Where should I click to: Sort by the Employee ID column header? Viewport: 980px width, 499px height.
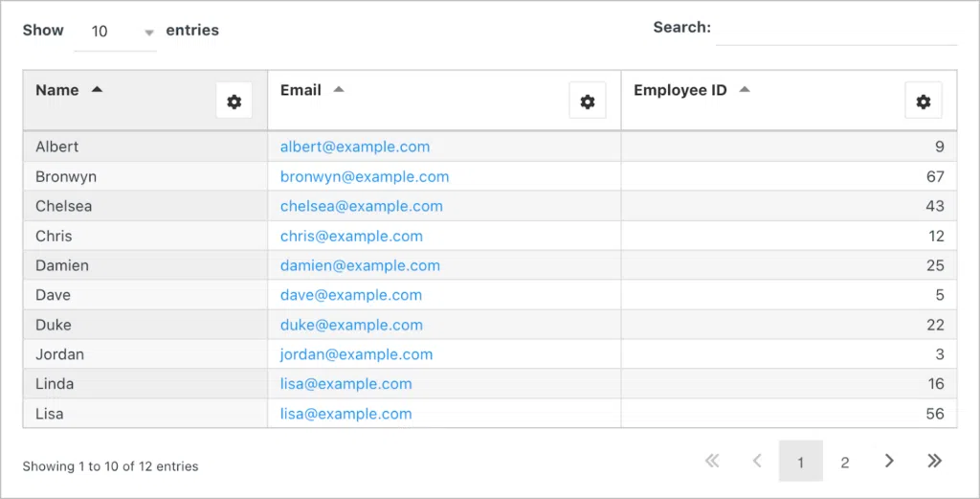tap(679, 90)
